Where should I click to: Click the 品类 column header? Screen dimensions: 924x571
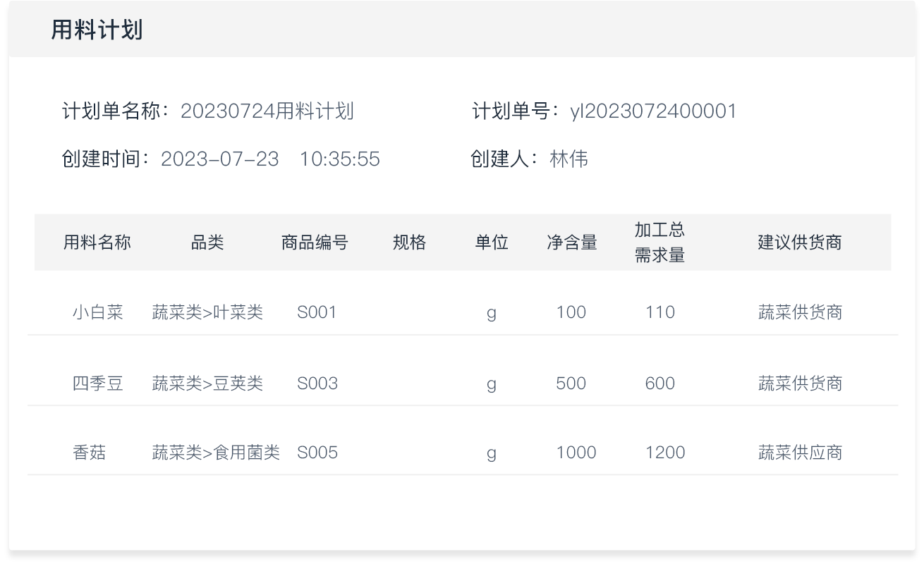coord(207,243)
